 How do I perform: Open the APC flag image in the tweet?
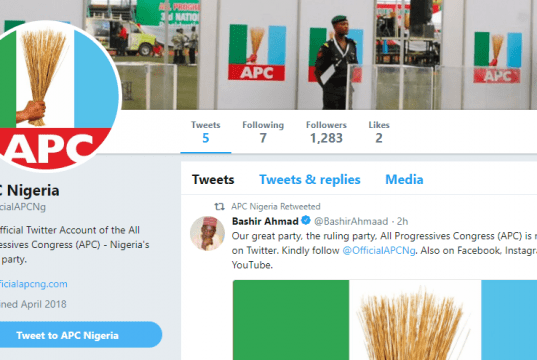click(385, 320)
